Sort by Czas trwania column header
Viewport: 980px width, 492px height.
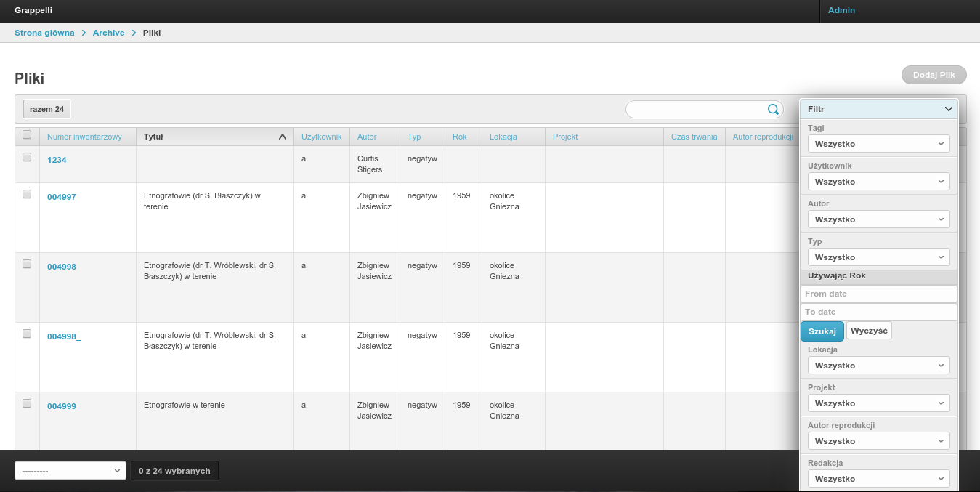694,137
